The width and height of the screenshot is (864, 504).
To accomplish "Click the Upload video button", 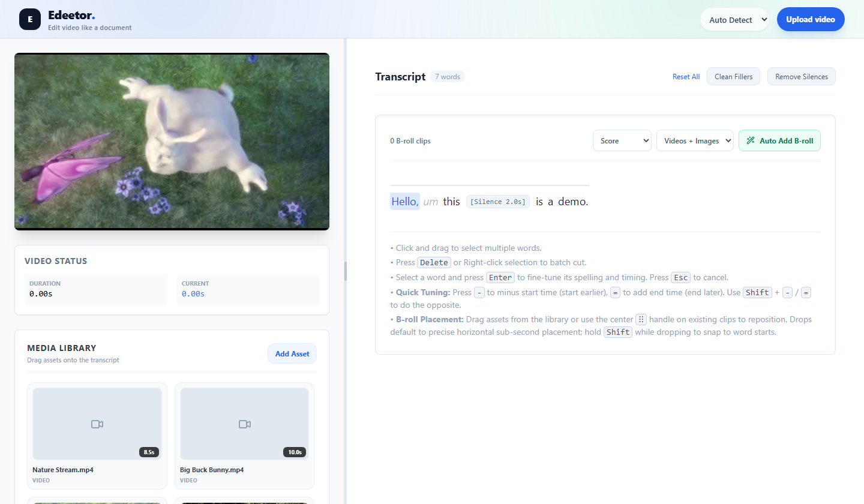I will (x=811, y=19).
